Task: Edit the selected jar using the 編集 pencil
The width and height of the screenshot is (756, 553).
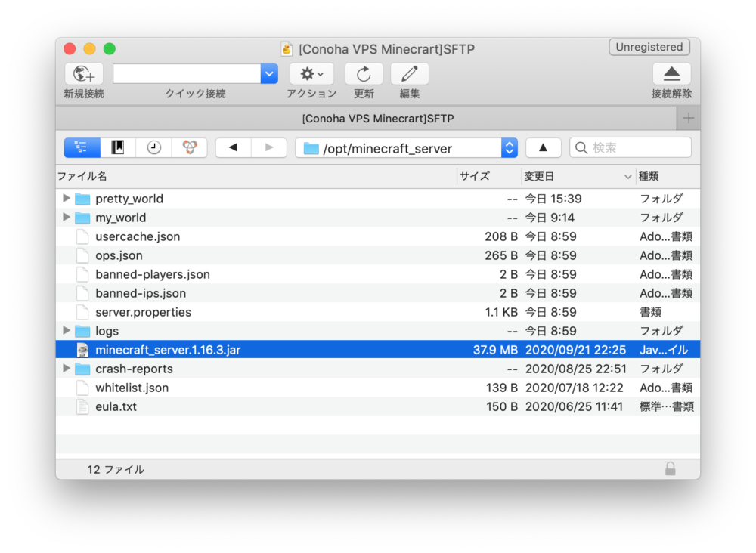Action: pyautogui.click(x=409, y=73)
